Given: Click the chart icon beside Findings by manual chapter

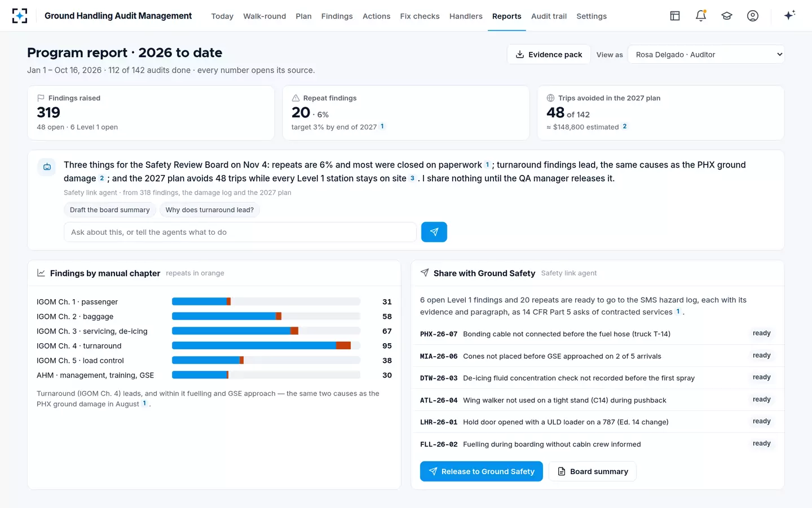Looking at the screenshot, I should (41, 273).
